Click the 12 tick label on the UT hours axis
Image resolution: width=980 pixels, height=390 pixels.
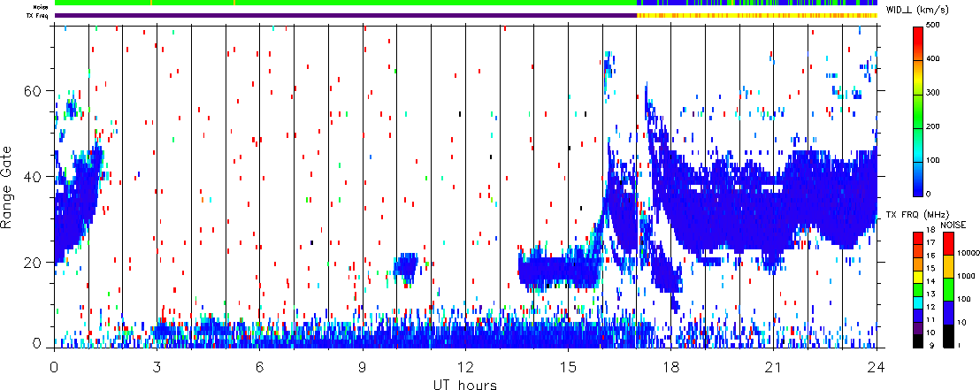point(464,365)
